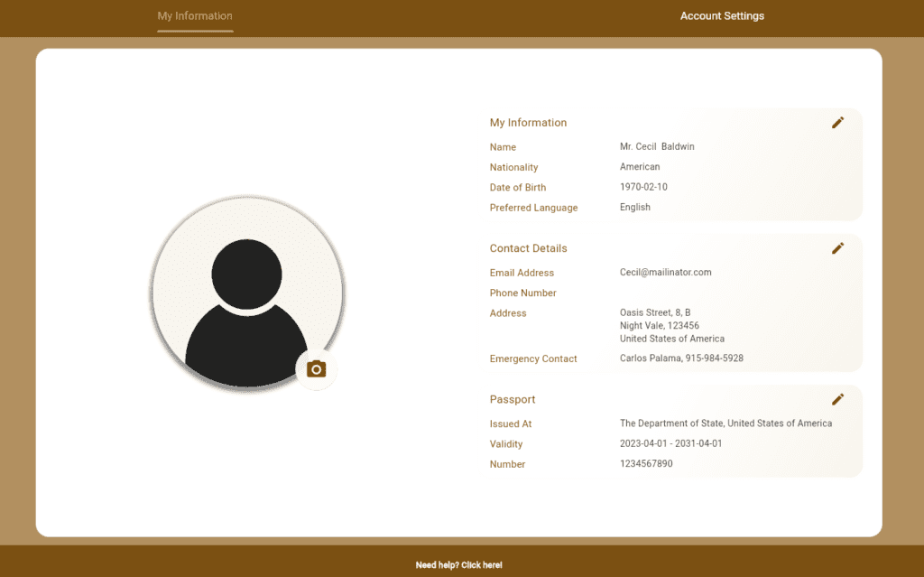Open the Need help? Click here! link
Image resolution: width=924 pixels, height=577 pixels.
click(459, 565)
